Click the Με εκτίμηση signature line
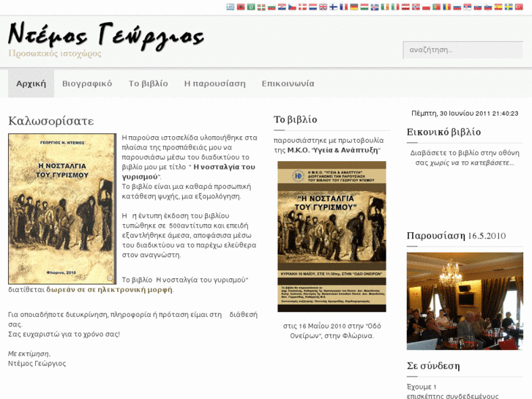The image size is (532, 399). pyautogui.click(x=29, y=354)
